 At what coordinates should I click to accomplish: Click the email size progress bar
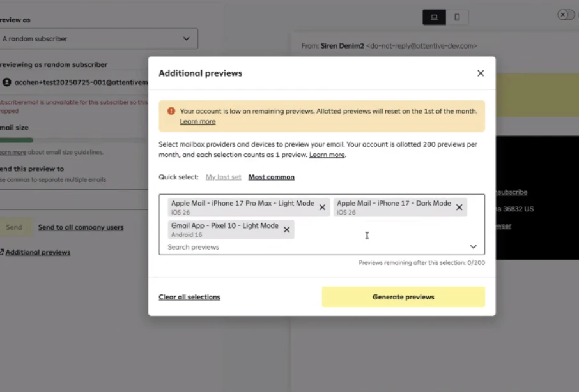point(74,140)
